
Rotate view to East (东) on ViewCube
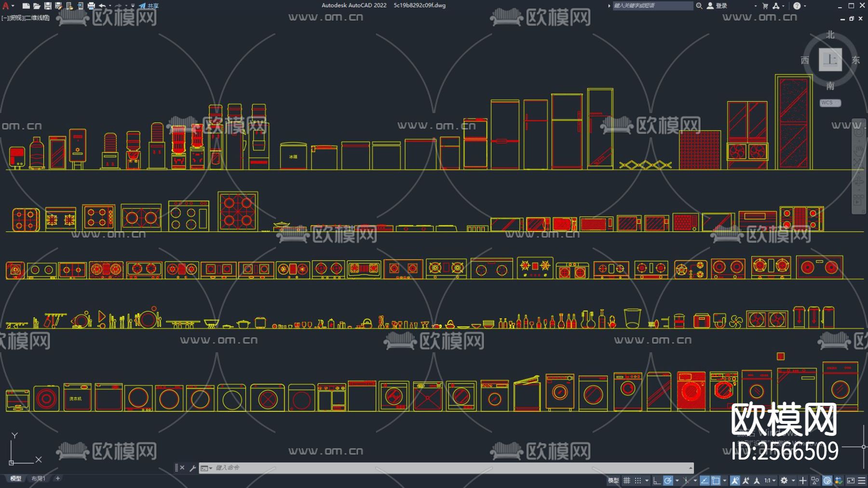click(856, 60)
